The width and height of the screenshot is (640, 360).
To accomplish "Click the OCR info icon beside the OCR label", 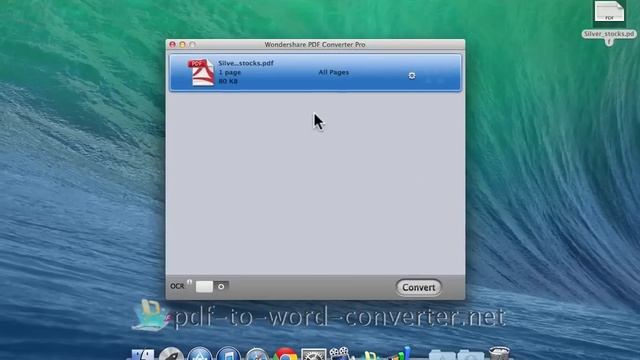I will pyautogui.click(x=189, y=282).
